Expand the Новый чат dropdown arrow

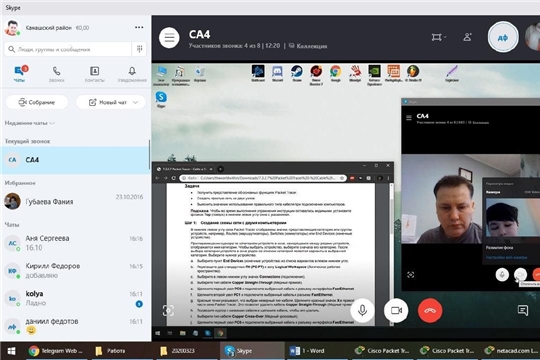[x=135, y=102]
